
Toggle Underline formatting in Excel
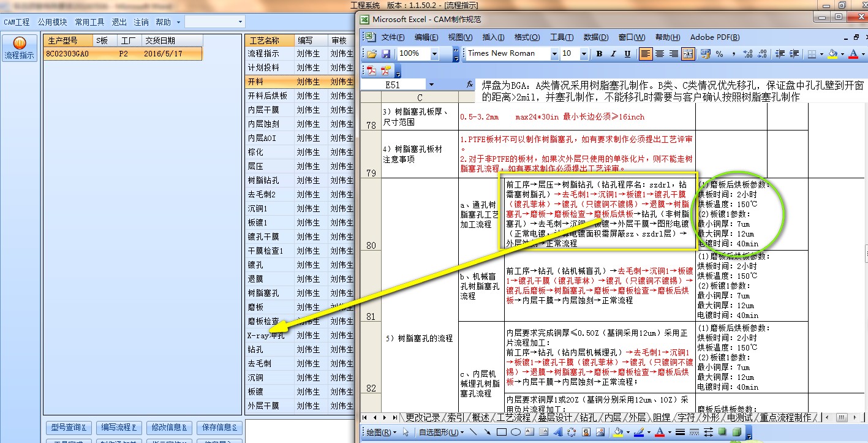627,54
